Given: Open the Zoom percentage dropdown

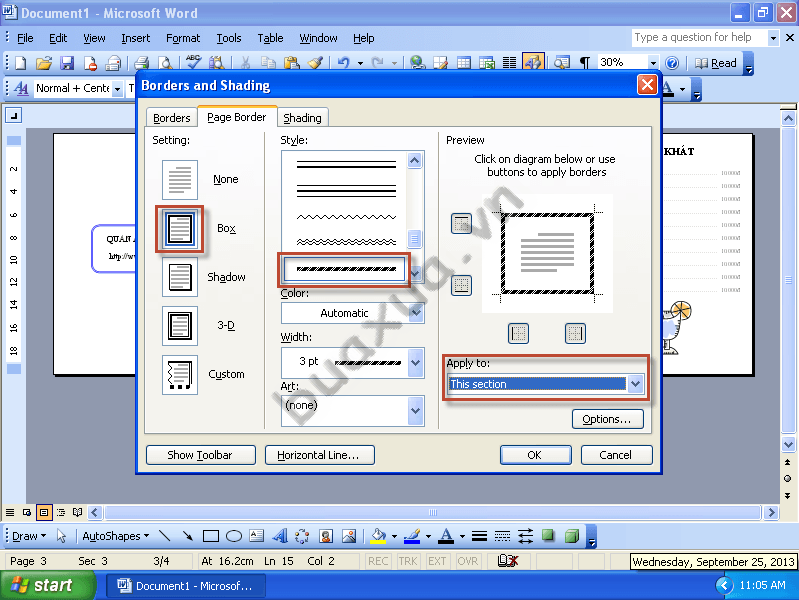Looking at the screenshot, I should 653,63.
